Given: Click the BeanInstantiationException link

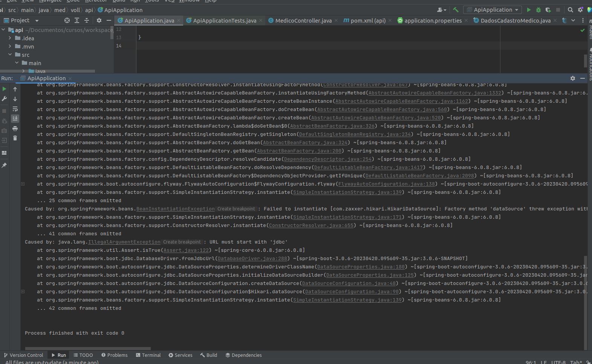Looking at the screenshot, I should pos(176,209).
